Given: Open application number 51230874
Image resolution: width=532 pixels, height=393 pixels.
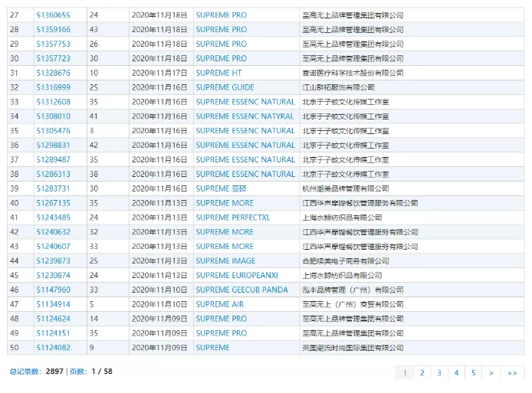Looking at the screenshot, I should click(x=53, y=275).
